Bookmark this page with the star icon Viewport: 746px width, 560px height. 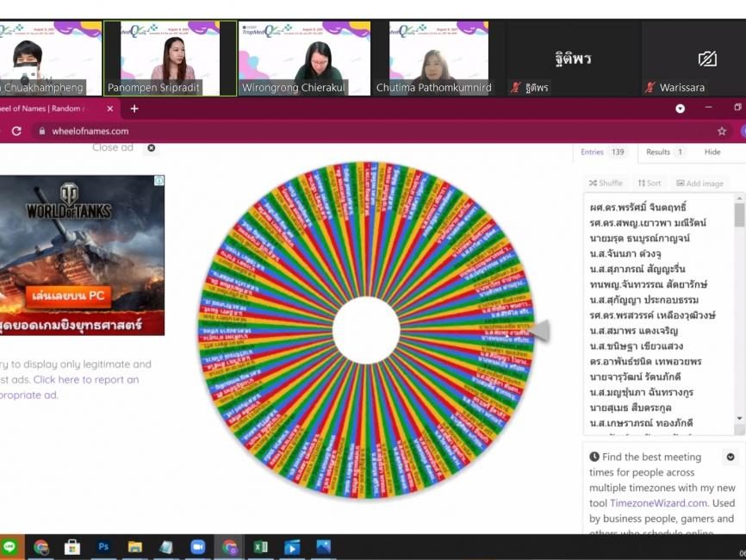[722, 131]
